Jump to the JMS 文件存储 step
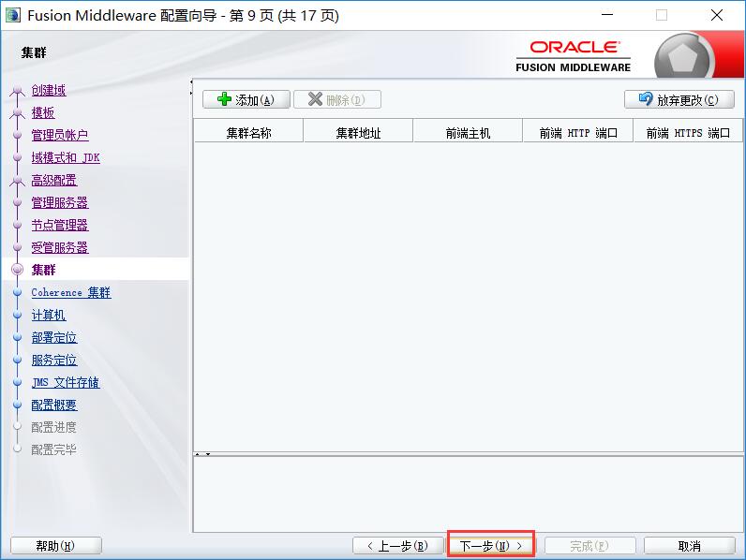Screen dimensions: 746x560 [x=66, y=382]
